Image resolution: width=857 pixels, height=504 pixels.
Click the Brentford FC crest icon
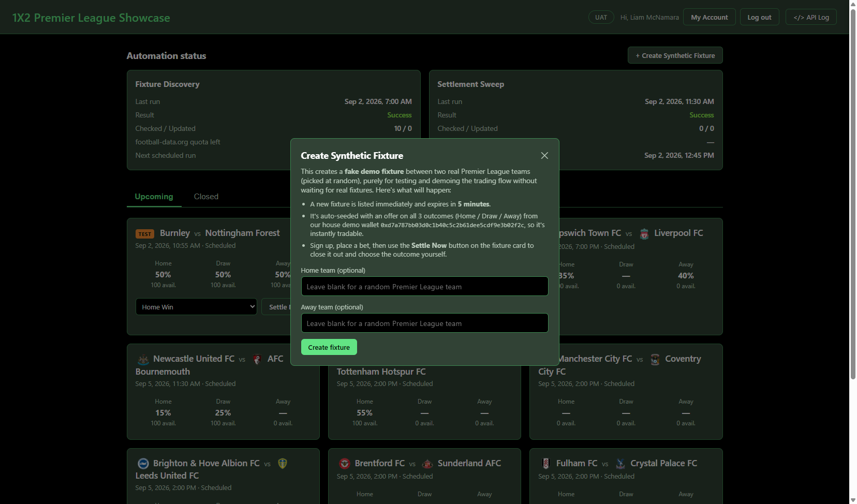click(345, 464)
